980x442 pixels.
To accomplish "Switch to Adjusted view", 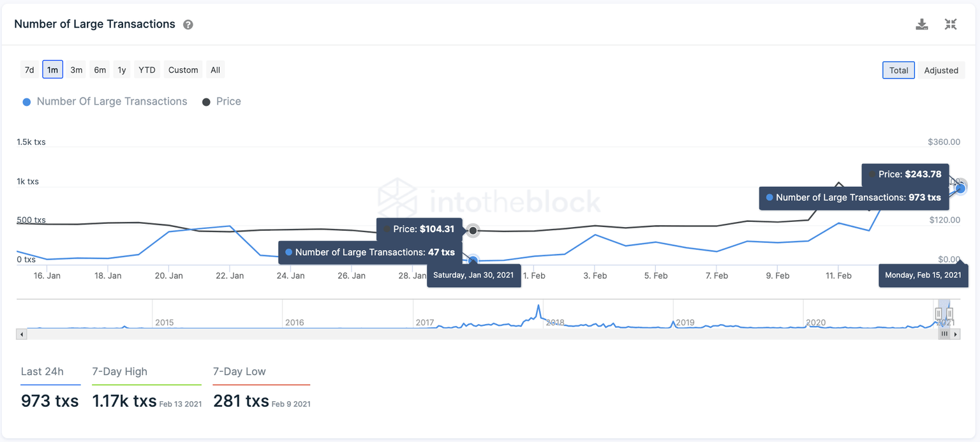I will pyautogui.click(x=941, y=70).
